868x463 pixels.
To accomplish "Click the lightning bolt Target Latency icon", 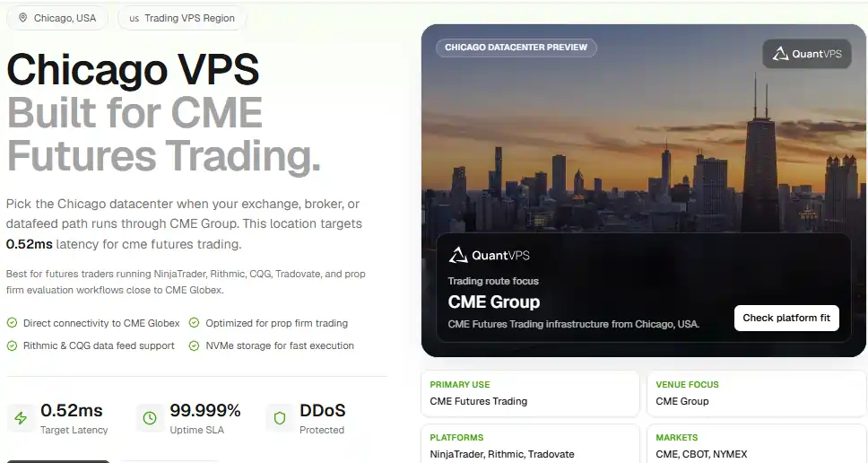I will [21, 418].
